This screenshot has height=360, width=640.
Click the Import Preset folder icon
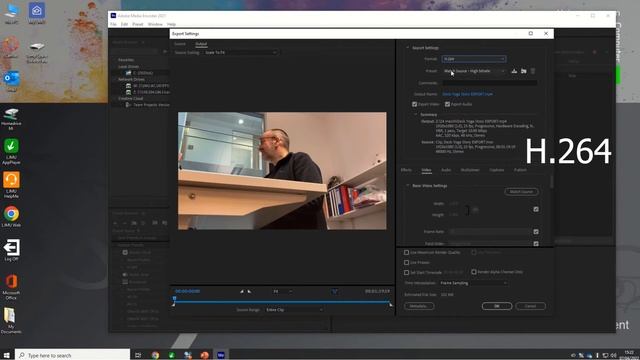click(524, 71)
